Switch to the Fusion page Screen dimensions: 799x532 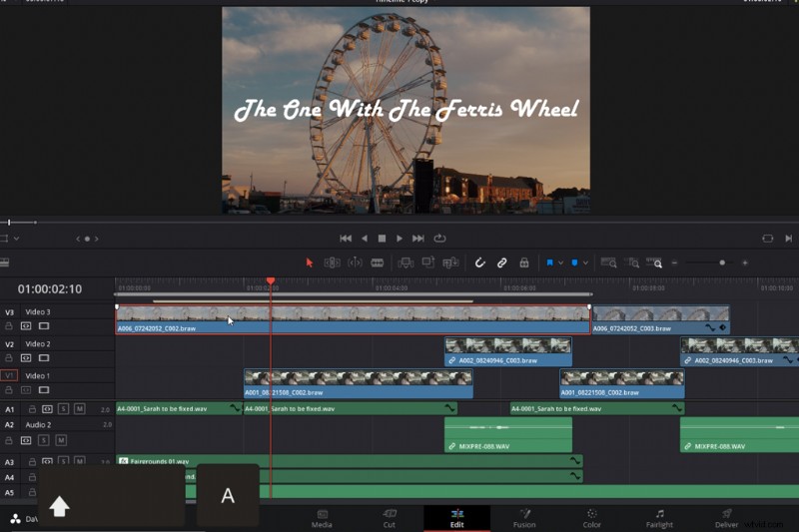coord(524,518)
